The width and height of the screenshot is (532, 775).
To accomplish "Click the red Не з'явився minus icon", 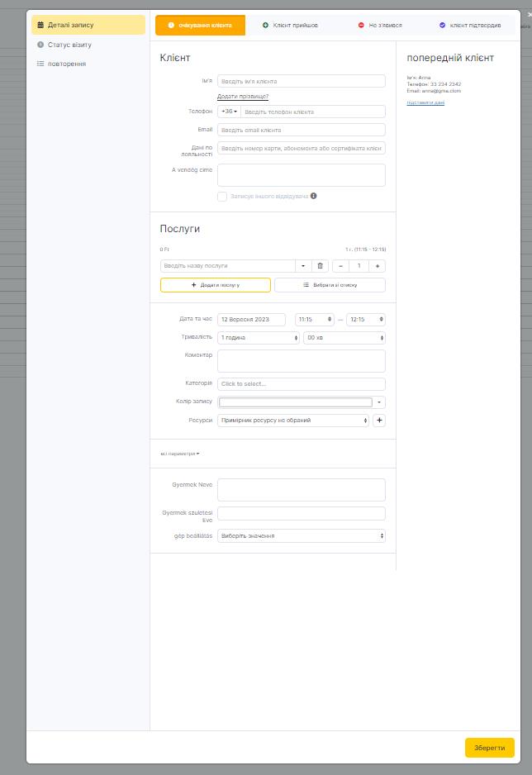I will coord(361,26).
